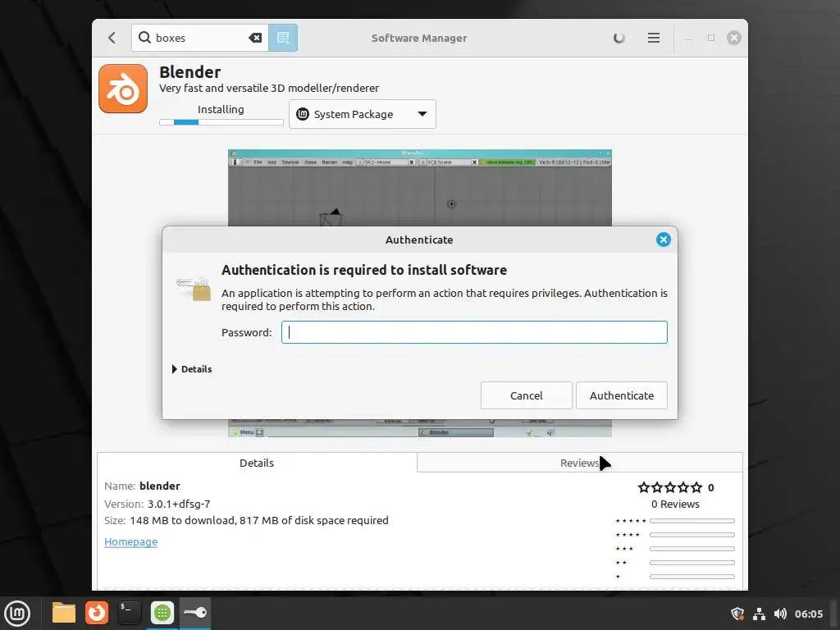The height and width of the screenshot is (630, 840).
Task: Switch to the Reviews tab
Action: click(x=580, y=463)
